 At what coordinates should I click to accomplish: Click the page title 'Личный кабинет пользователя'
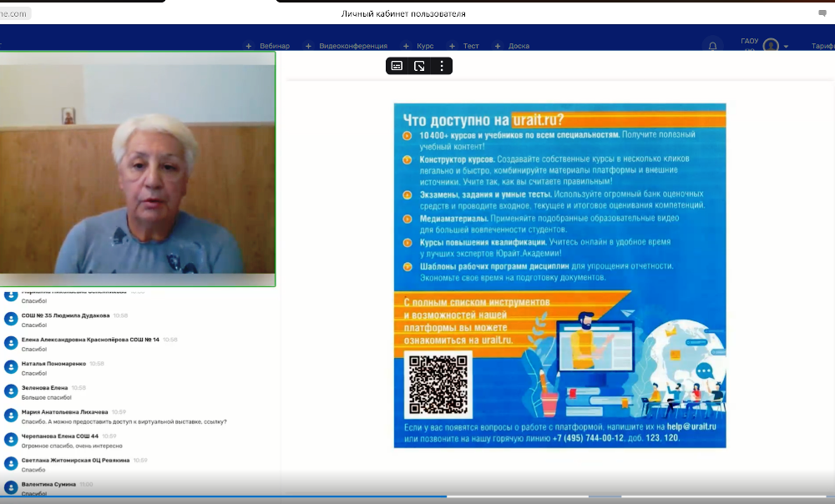pos(403,14)
